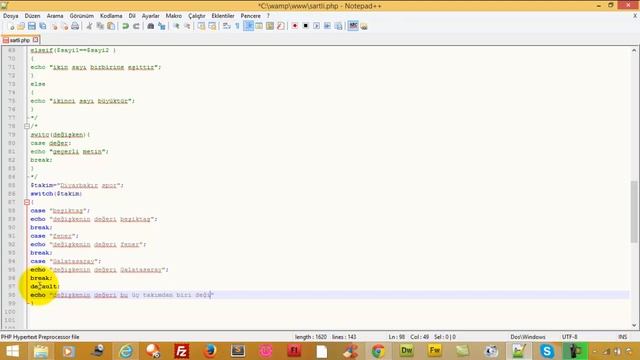Collapse the switch block fold marker line 87

pyautogui.click(x=27, y=202)
